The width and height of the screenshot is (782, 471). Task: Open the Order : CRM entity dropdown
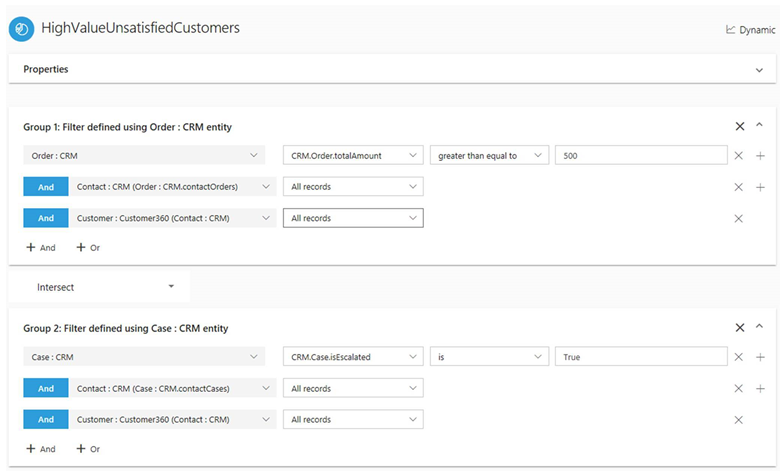point(144,155)
